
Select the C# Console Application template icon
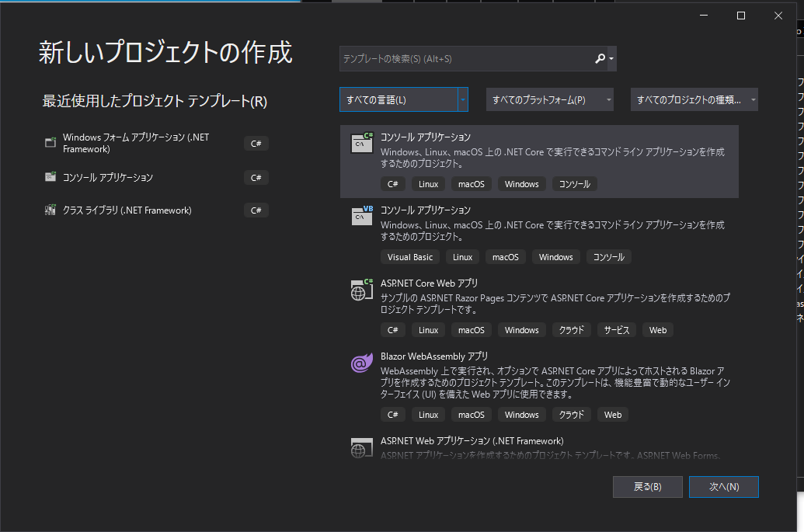pyautogui.click(x=361, y=144)
